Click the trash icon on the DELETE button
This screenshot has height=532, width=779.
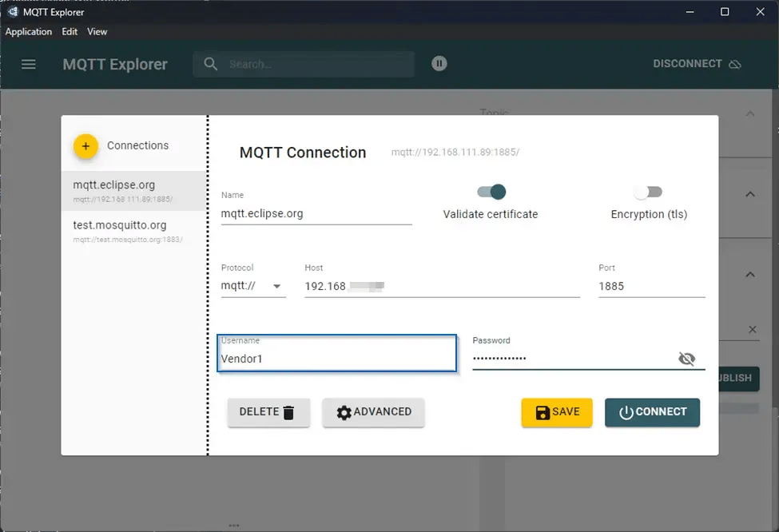pos(288,412)
